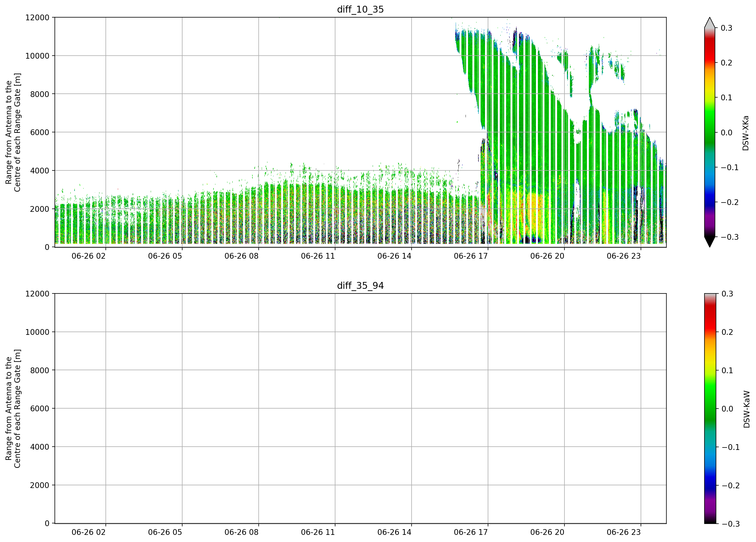756x542 pixels.
Task: Click the diff_35_94 plot title
Action: point(360,286)
